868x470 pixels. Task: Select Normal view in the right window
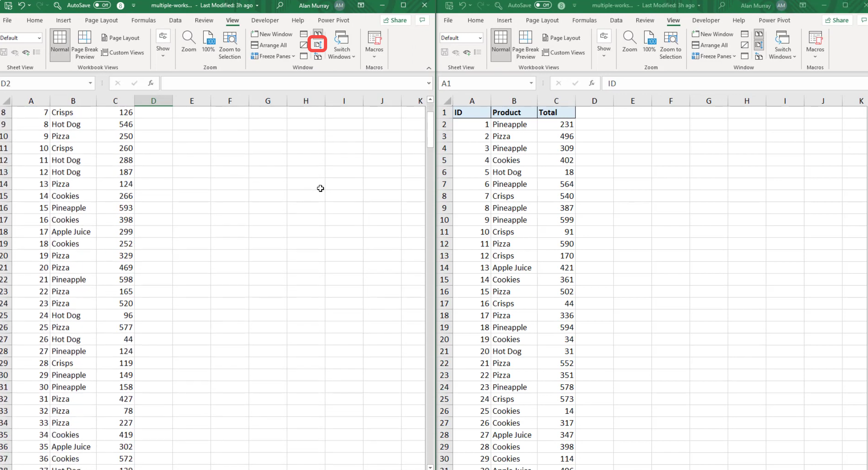[x=501, y=45]
